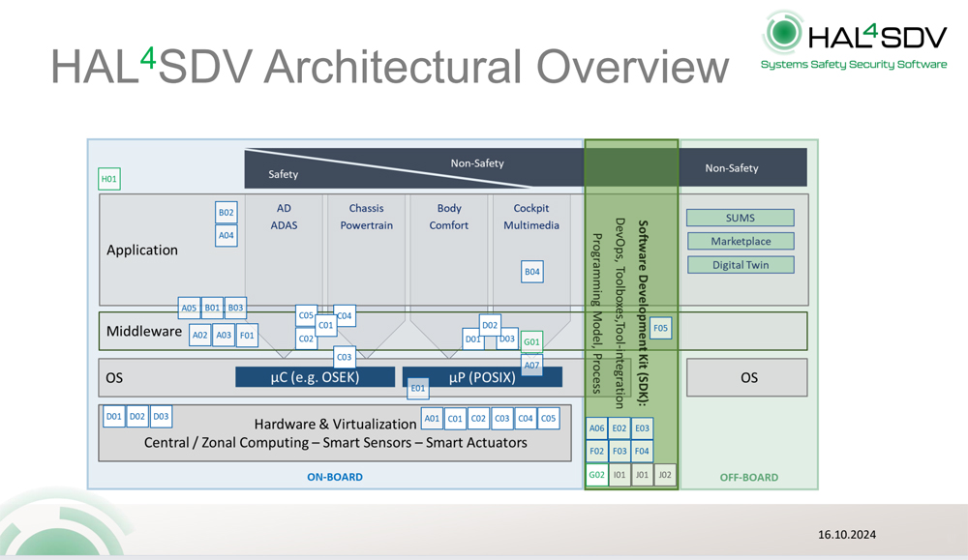The height and width of the screenshot is (560, 968).
Task: Select the C05 tag in the Middleware layer
Action: (306, 315)
